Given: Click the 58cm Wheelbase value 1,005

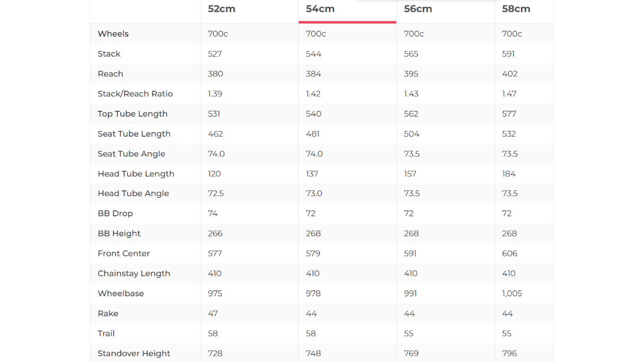Looking at the screenshot, I should (512, 294).
